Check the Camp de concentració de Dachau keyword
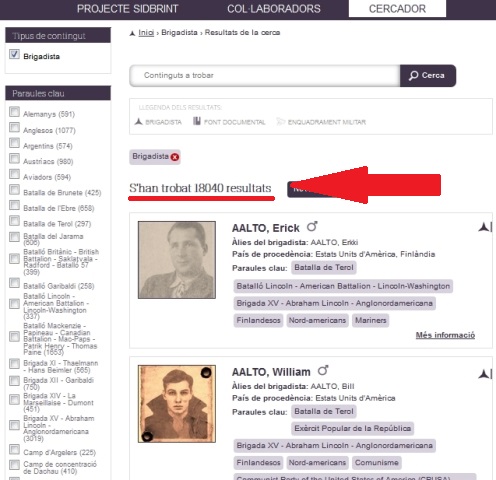This screenshot has height=480, width=496. (14, 465)
